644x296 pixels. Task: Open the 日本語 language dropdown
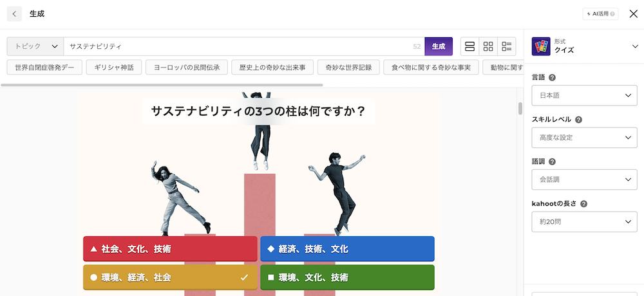pyautogui.click(x=584, y=96)
